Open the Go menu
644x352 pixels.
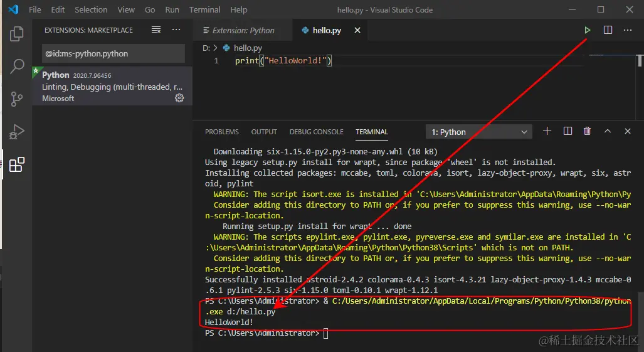pos(150,9)
